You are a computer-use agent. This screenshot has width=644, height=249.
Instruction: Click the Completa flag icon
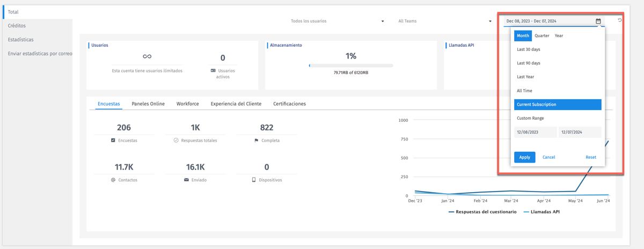[256, 141]
